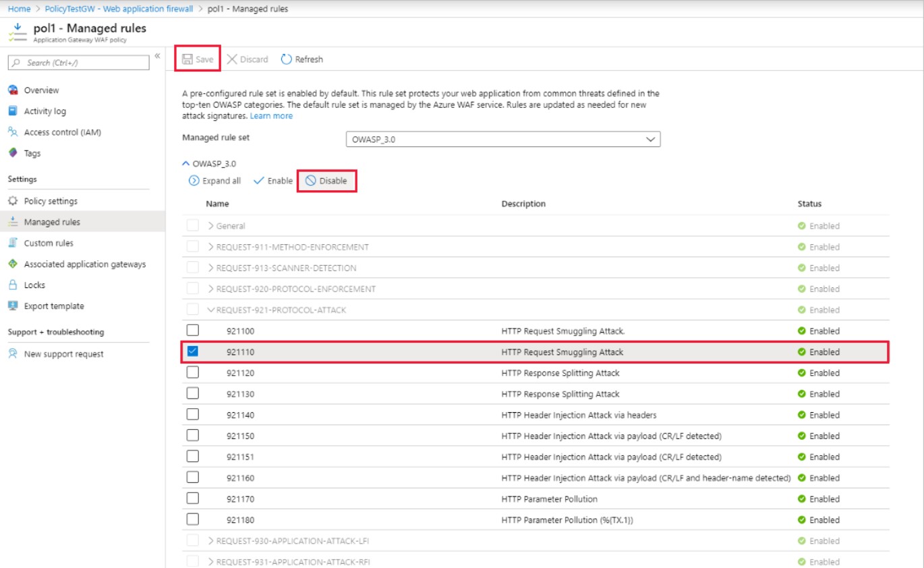
Task: Open Tags in the sidebar
Action: pyautogui.click(x=32, y=153)
